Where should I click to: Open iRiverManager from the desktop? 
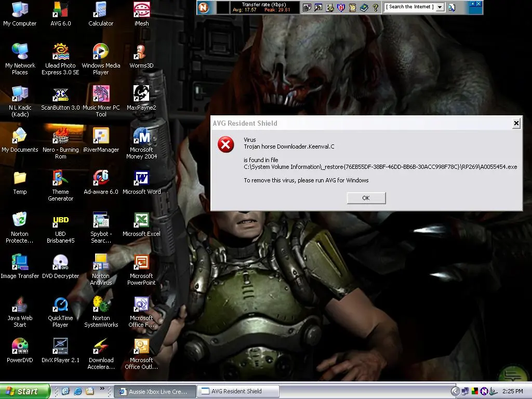[100, 136]
